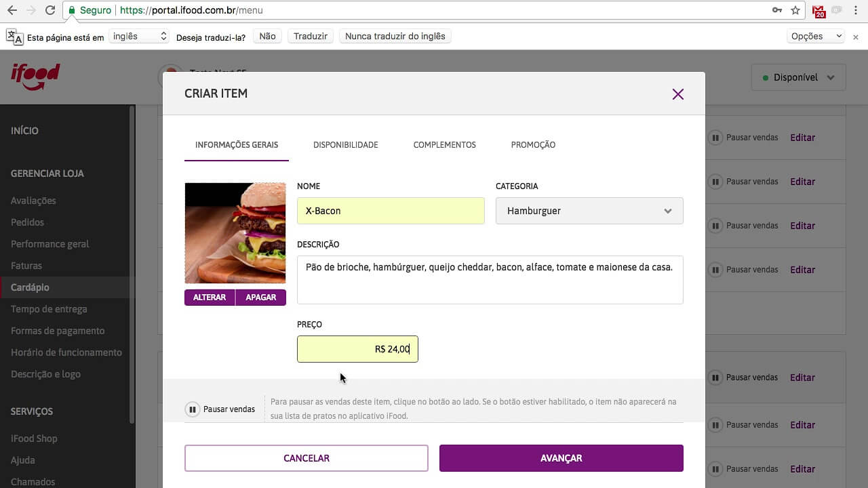868x488 pixels.
Task: Dismiss the translation bar with X
Action: [x=856, y=37]
